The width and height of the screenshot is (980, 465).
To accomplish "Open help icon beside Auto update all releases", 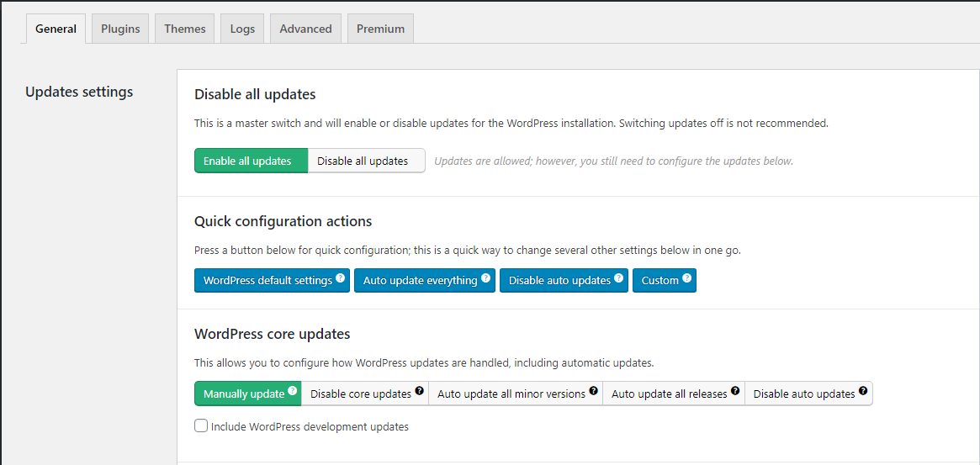I will (x=735, y=391).
